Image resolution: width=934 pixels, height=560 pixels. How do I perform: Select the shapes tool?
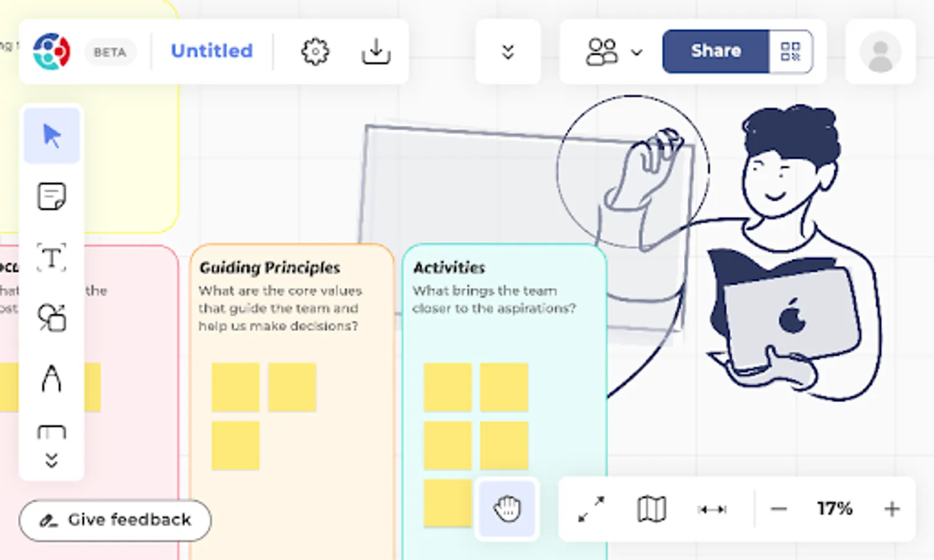pyautogui.click(x=52, y=317)
